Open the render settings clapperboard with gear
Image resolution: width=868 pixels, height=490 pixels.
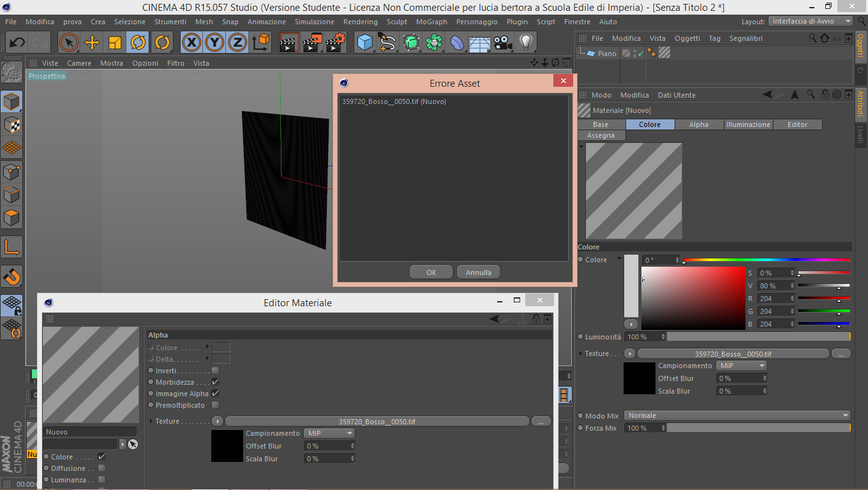(336, 43)
